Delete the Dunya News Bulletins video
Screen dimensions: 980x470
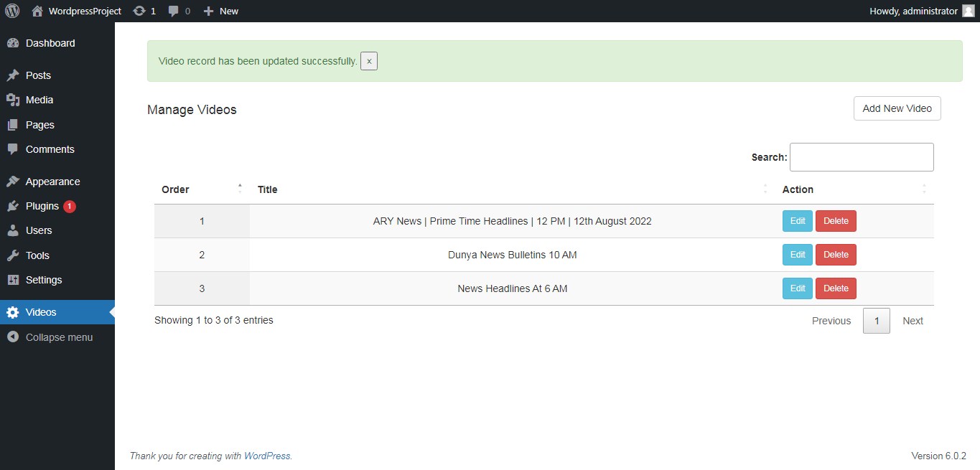coord(836,255)
